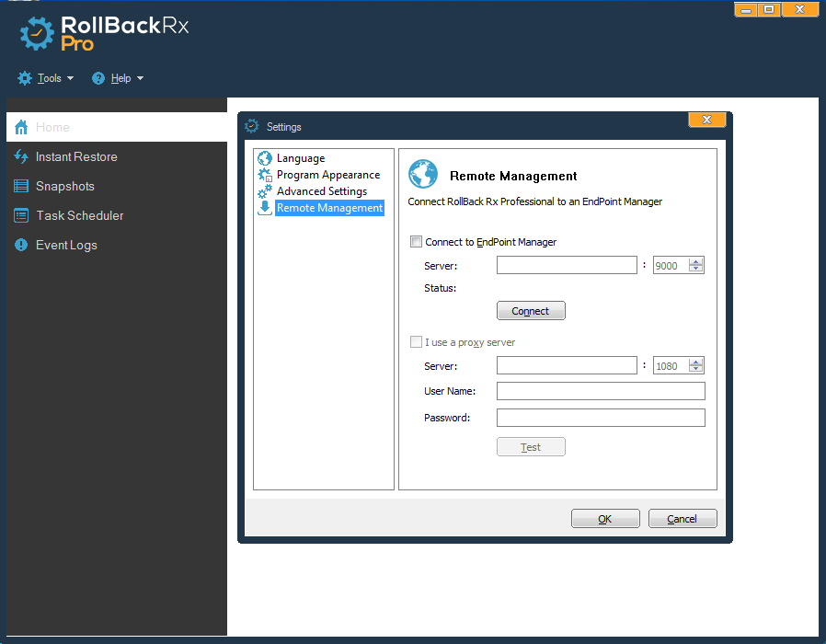Click the Connect button
Image resolution: width=826 pixels, height=644 pixels.
tap(531, 311)
